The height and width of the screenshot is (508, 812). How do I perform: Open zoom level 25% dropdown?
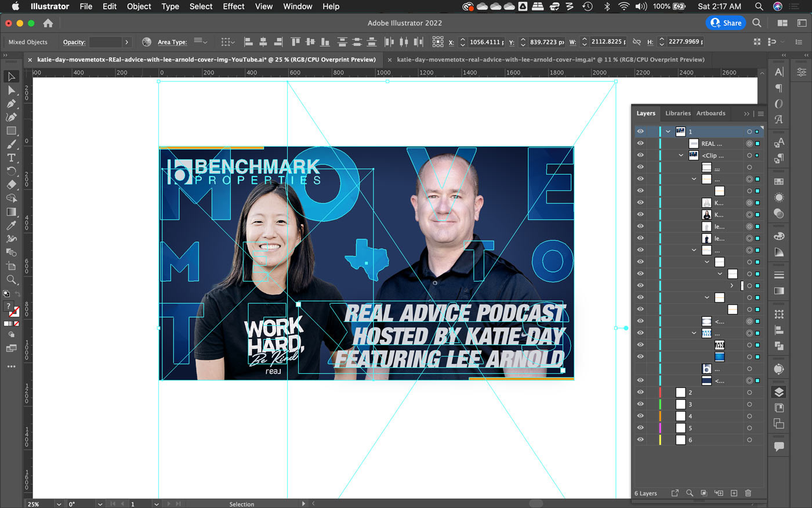click(59, 504)
